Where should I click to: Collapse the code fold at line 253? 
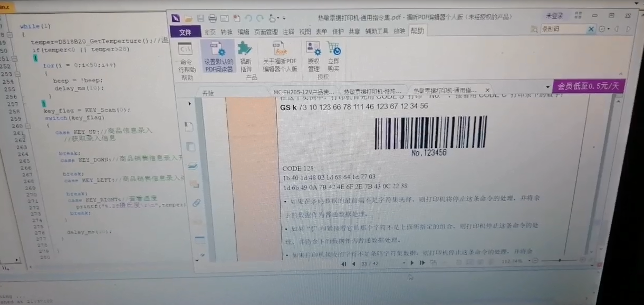tap(17, 74)
